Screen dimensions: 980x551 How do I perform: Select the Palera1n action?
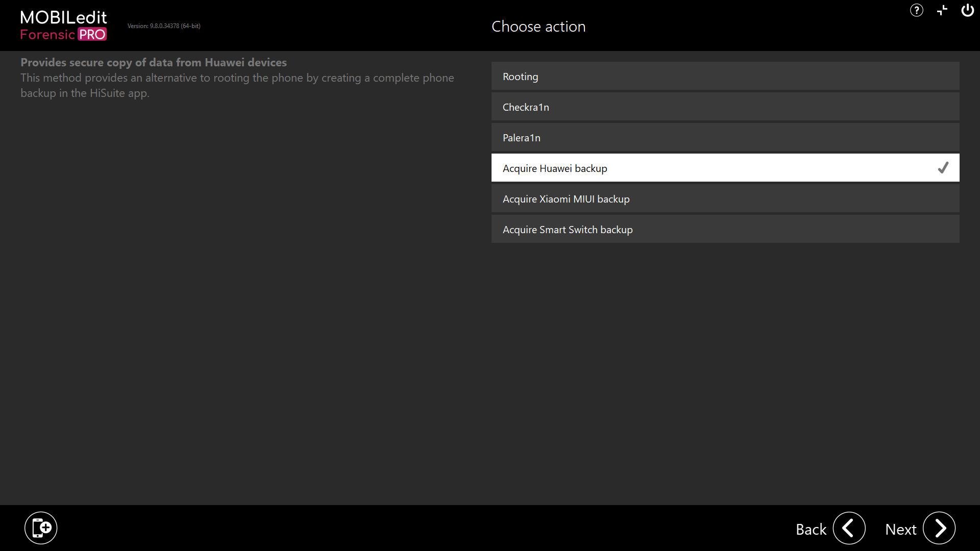(725, 138)
